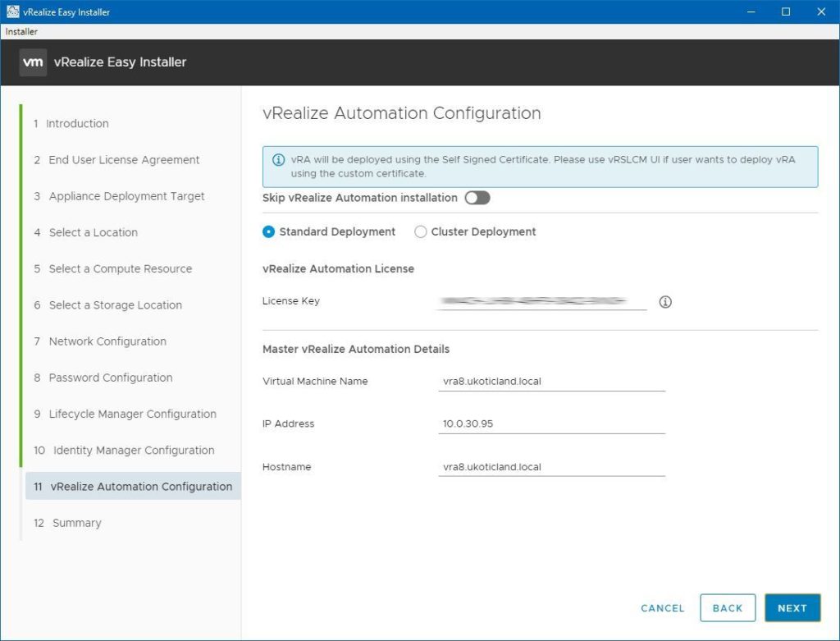This screenshot has width=840, height=641.
Task: Click the Virtual Machine Name field
Action: click(x=551, y=382)
